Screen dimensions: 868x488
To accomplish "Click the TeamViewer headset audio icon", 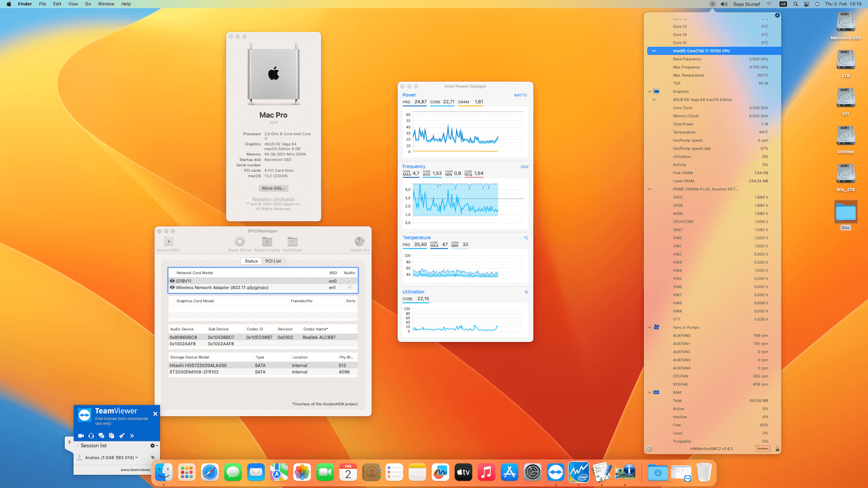I will tap(91, 436).
